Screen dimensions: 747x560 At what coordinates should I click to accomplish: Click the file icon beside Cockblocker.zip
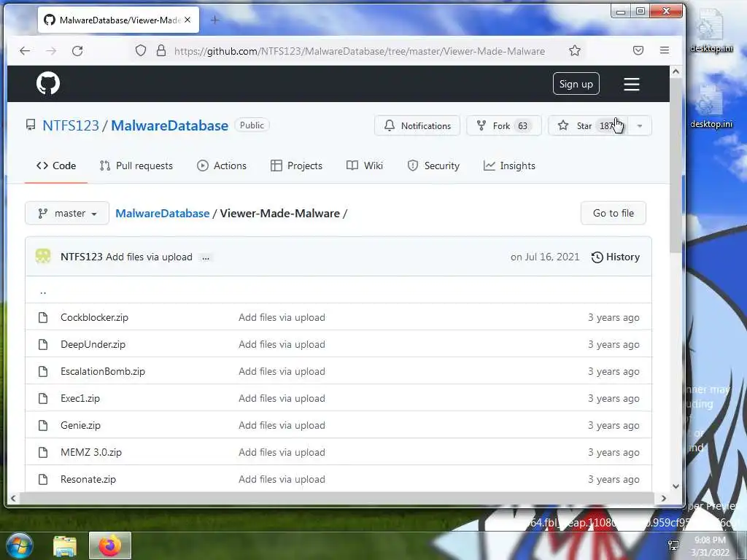coord(43,317)
